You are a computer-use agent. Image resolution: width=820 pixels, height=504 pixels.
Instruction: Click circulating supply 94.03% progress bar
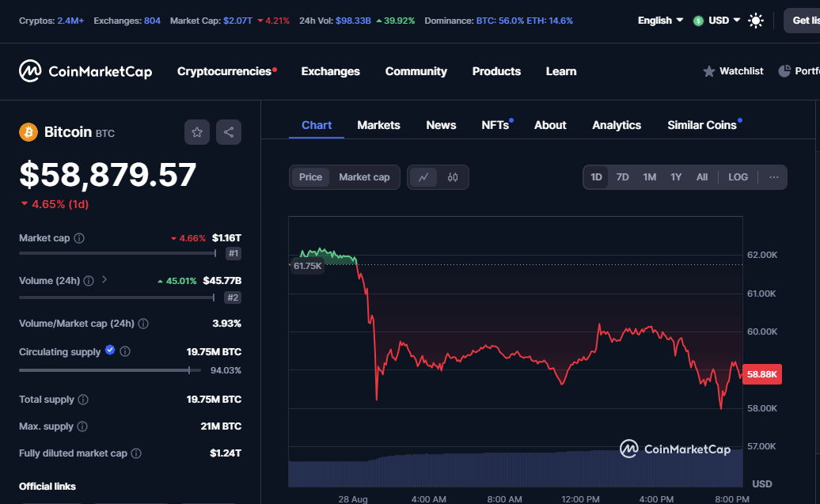pyautogui.click(x=110, y=370)
